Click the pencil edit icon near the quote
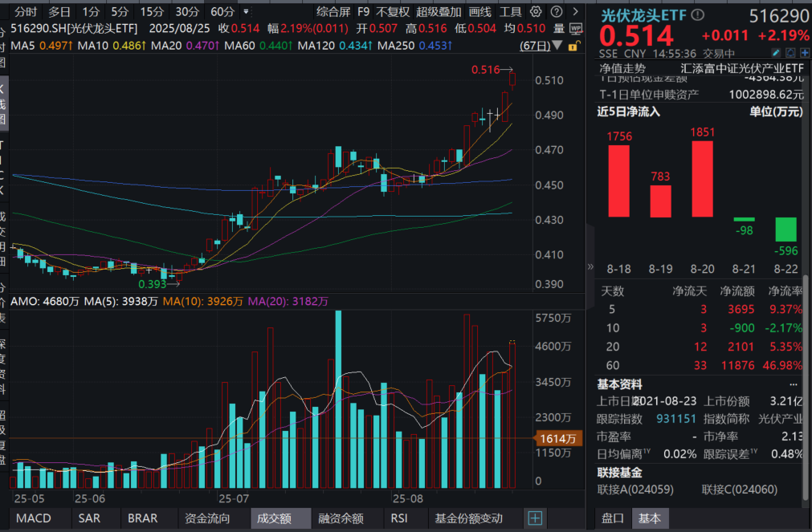The height and width of the screenshot is (532, 812). 776,51
